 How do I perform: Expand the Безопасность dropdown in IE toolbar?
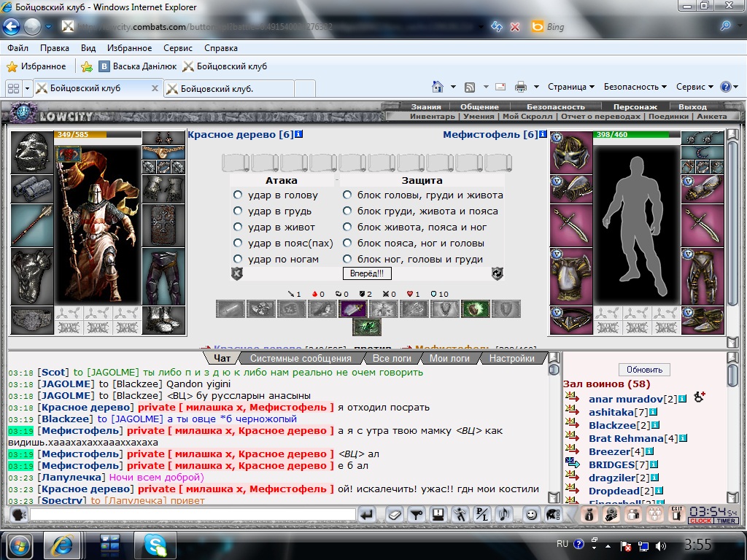click(x=635, y=87)
